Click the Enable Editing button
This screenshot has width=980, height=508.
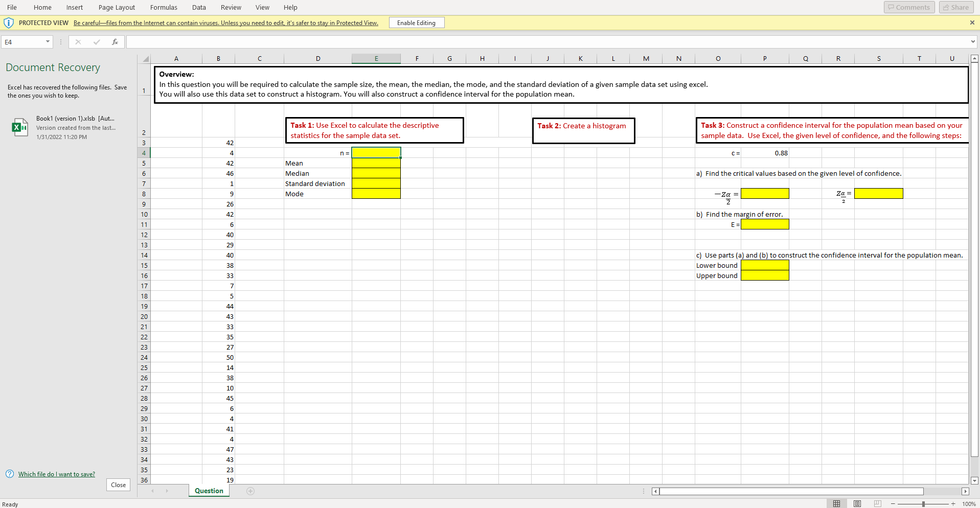tap(416, 22)
